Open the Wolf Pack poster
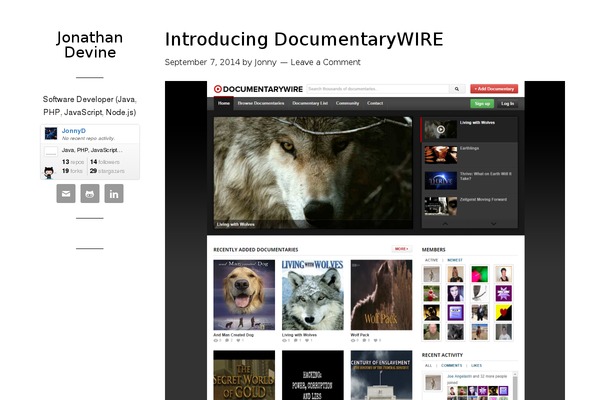 (x=382, y=295)
